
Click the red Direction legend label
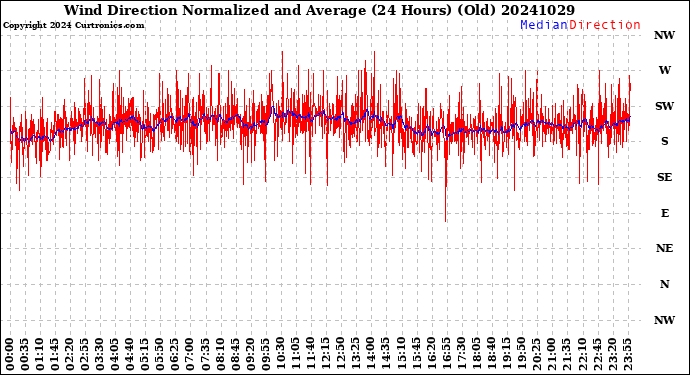tap(605, 25)
